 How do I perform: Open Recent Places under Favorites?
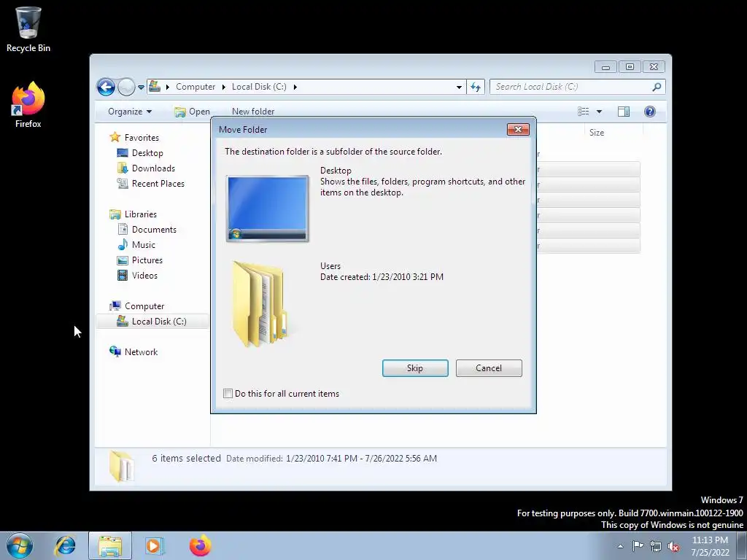pyautogui.click(x=158, y=183)
